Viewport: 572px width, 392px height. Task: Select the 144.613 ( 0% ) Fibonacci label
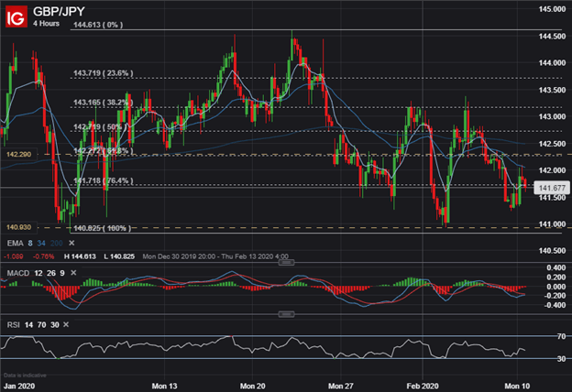point(98,25)
